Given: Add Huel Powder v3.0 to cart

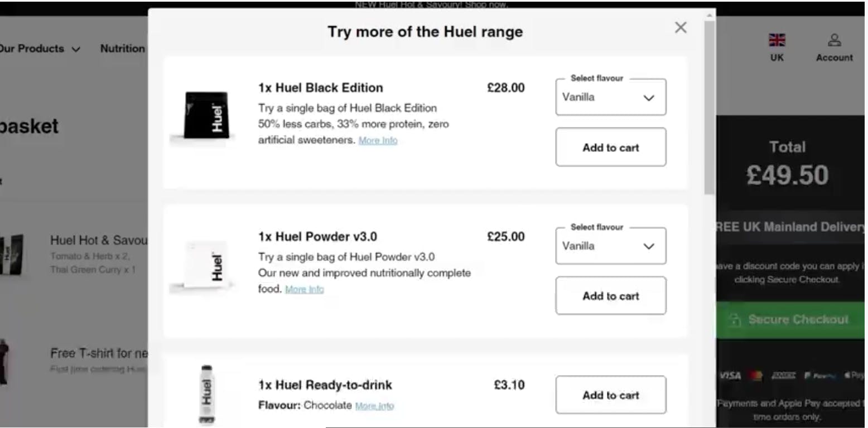Looking at the screenshot, I should pos(610,296).
